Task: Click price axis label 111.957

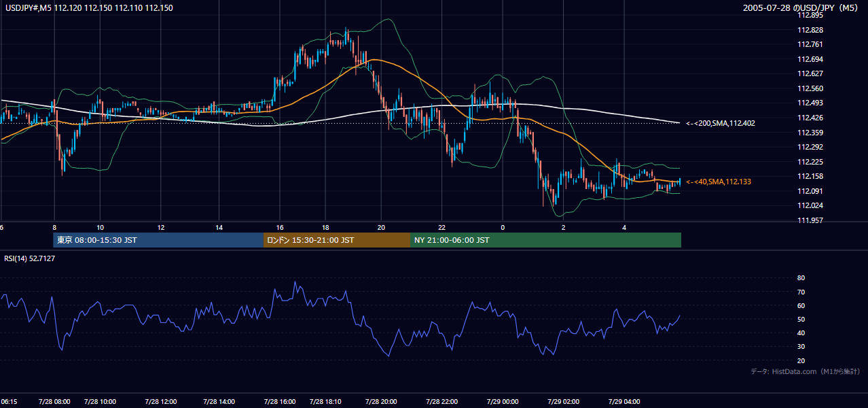Action: click(810, 220)
